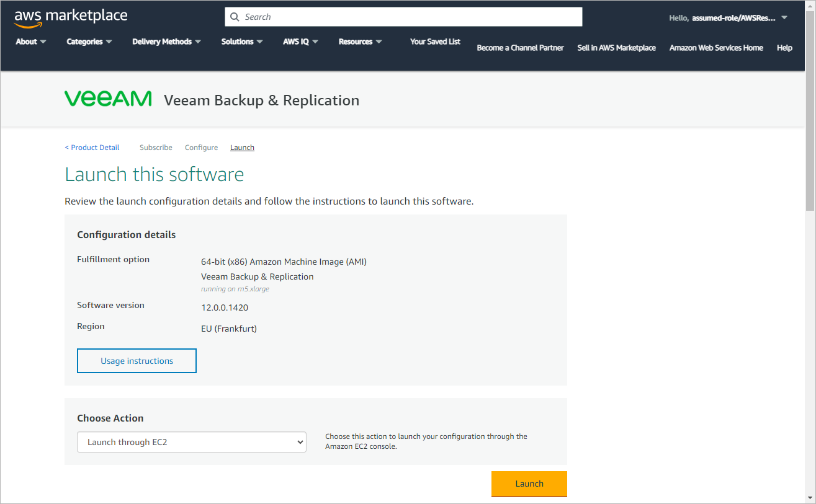Go to Amazon Web Services Home

tap(716, 48)
